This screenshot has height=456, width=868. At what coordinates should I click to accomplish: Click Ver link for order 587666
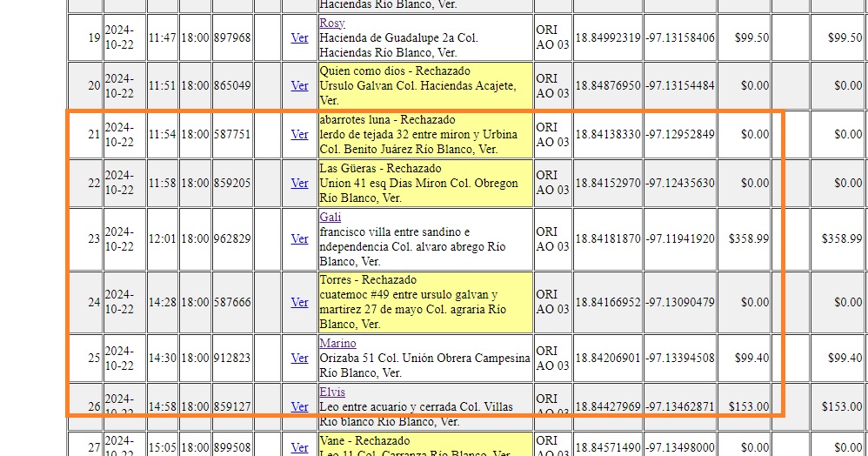point(299,302)
